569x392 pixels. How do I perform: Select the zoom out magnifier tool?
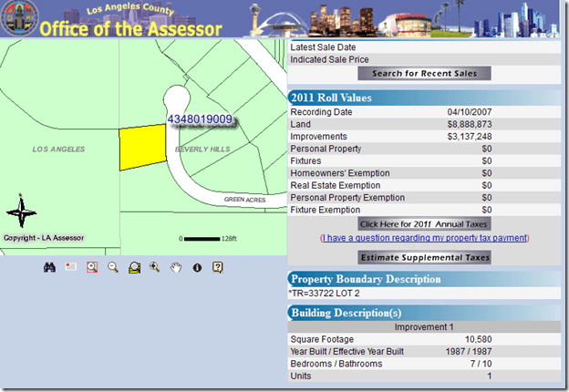113,267
